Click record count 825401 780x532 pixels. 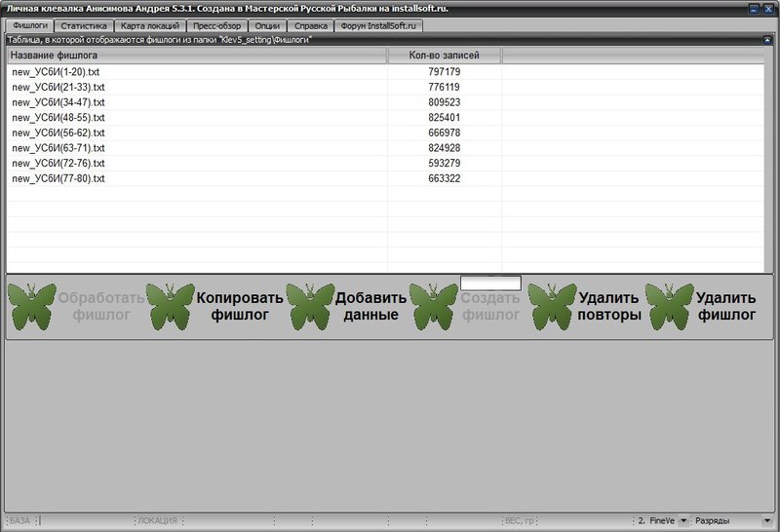[445, 117]
